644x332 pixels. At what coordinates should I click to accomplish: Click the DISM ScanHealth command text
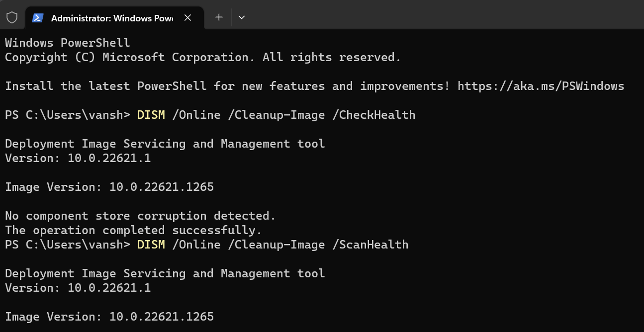pyautogui.click(x=273, y=245)
